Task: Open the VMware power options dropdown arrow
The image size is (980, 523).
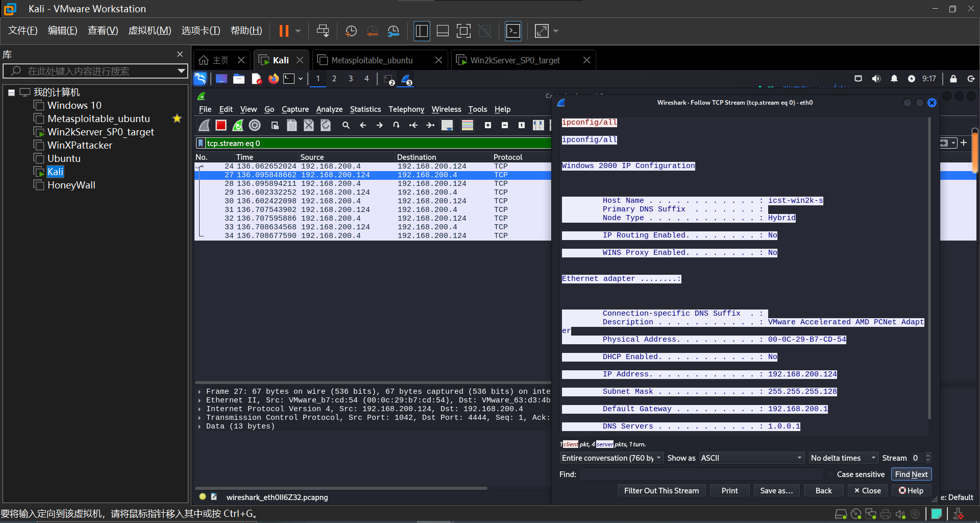Action: (x=298, y=31)
